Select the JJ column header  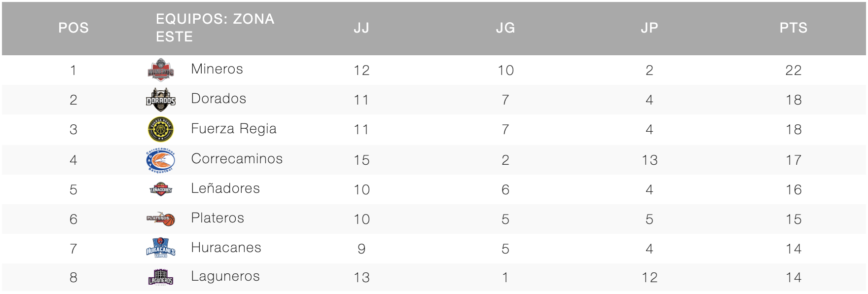point(362,28)
